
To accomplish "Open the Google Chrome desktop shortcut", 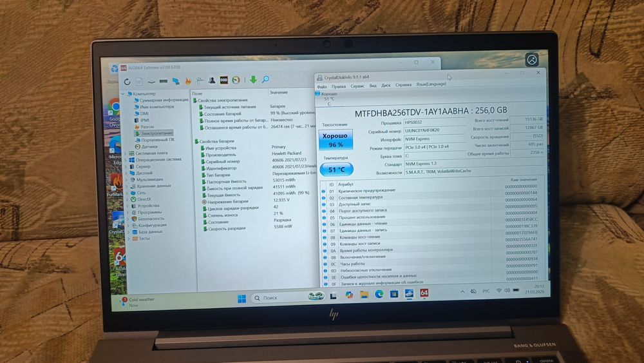I will [x=115, y=112].
